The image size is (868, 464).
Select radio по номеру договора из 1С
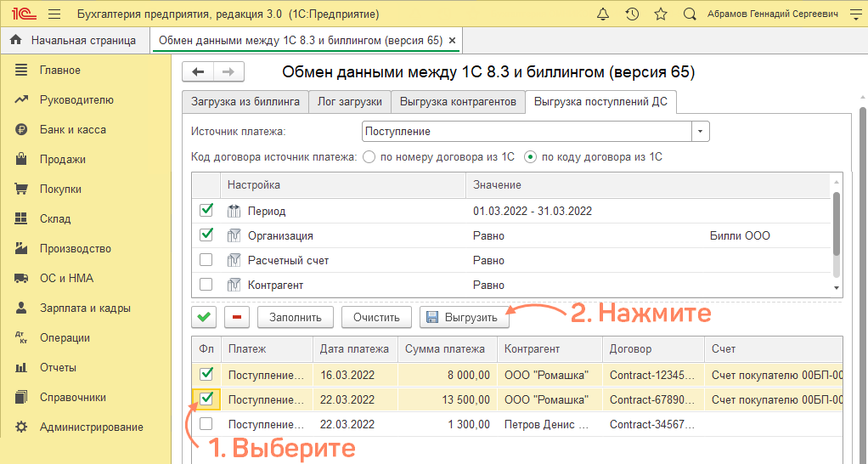tap(369, 157)
